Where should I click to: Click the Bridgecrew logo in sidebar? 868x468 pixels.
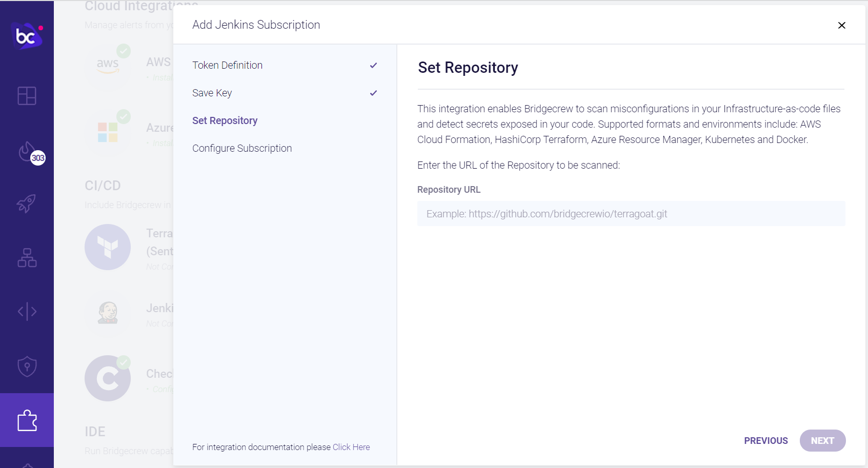tap(27, 36)
